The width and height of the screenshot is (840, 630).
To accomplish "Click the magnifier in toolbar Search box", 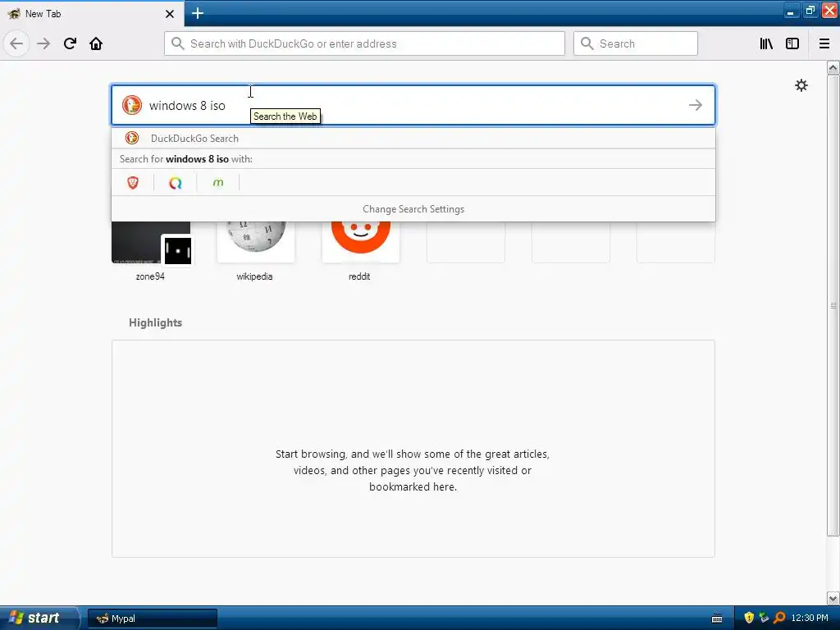I will tap(587, 43).
